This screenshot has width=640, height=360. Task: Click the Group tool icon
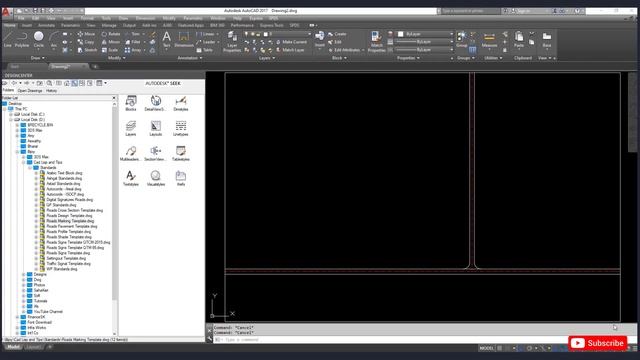tap(462, 40)
